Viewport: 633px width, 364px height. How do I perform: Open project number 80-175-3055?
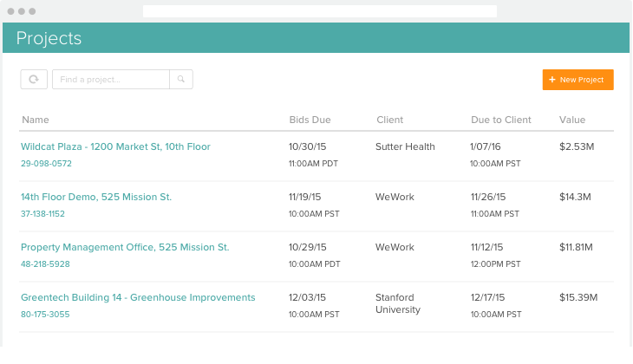click(x=45, y=315)
